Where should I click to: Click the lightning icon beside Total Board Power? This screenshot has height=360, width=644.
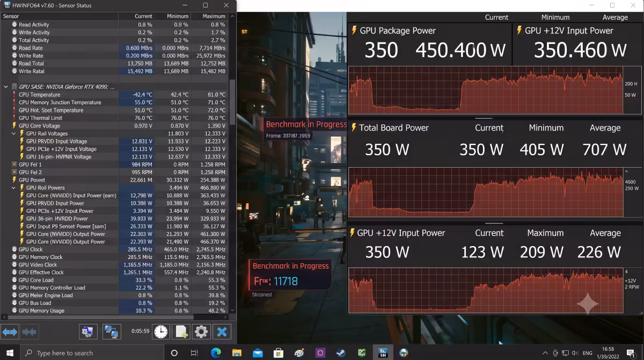(354, 127)
